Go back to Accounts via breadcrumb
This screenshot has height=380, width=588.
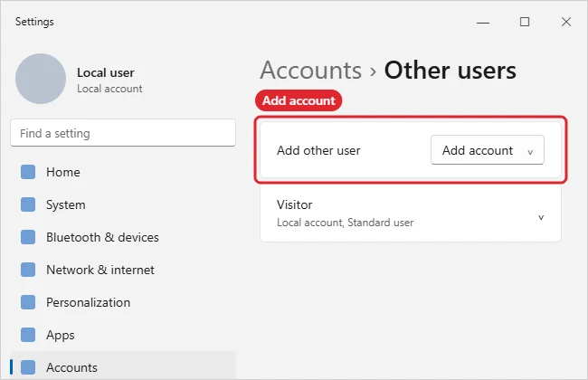tap(311, 71)
